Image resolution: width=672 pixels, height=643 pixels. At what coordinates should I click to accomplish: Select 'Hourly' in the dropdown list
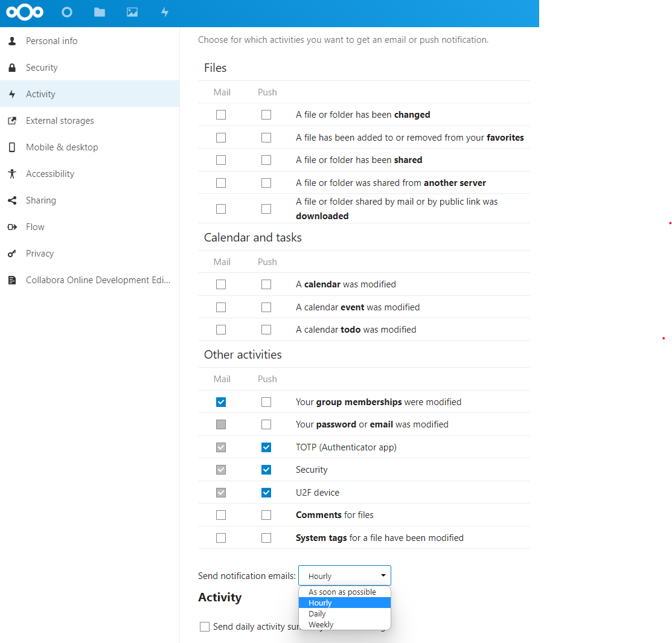pyautogui.click(x=345, y=603)
